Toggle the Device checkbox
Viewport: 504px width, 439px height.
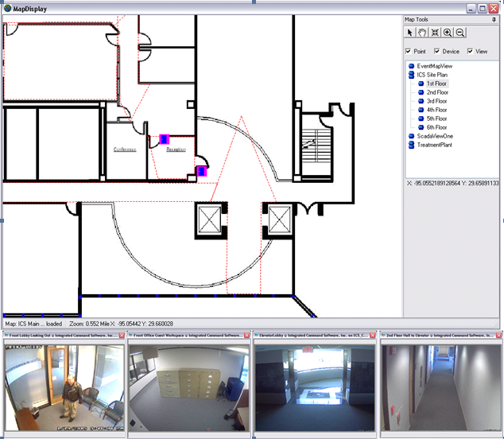[436, 52]
